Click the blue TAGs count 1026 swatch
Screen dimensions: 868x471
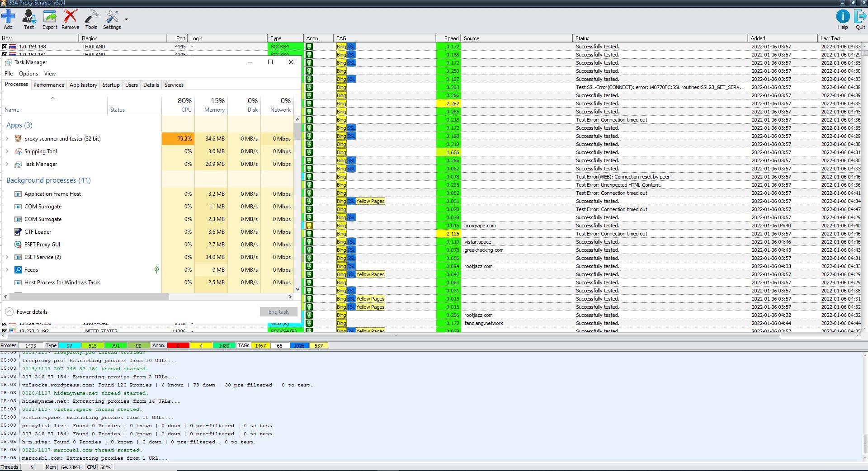pos(299,346)
